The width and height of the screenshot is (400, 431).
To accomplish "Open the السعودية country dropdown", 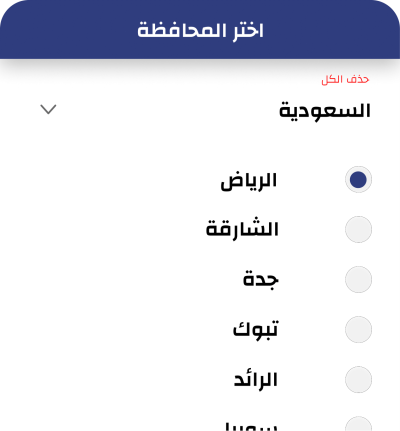I will (x=200, y=110).
